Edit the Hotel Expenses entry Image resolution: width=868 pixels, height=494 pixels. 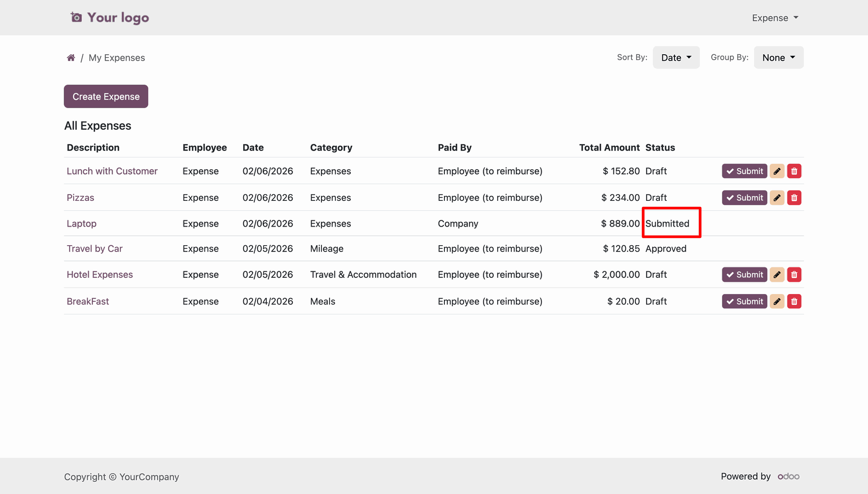click(777, 275)
